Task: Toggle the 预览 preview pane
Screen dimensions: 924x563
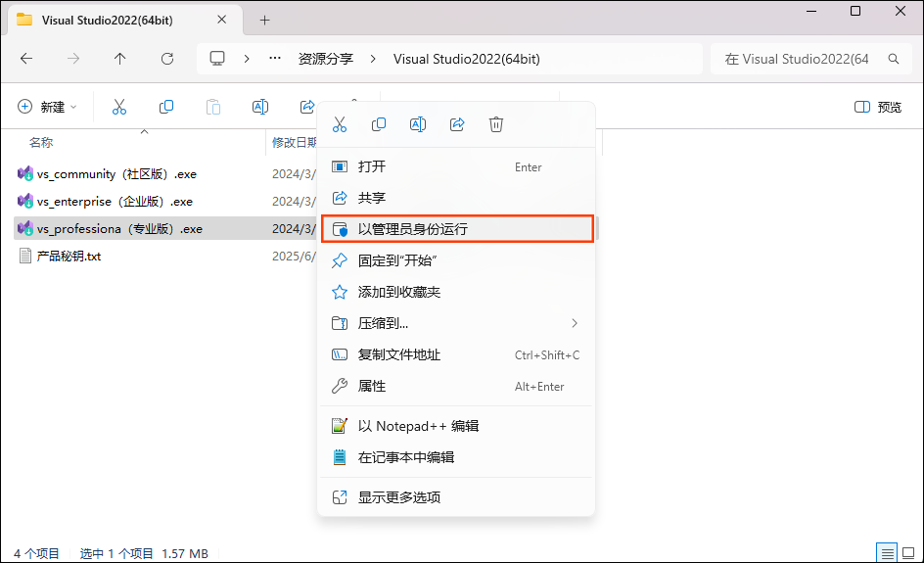Action: click(877, 107)
